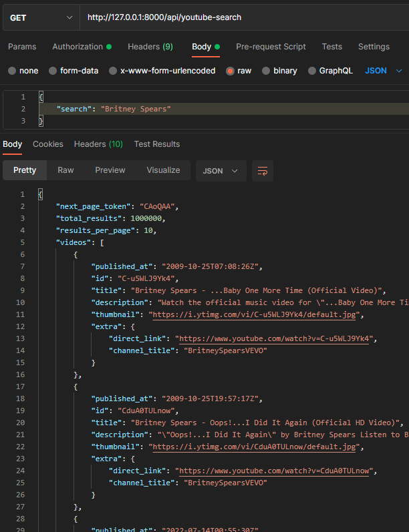Switch to Visualize response view
The height and width of the screenshot is (532, 409).
click(x=163, y=170)
